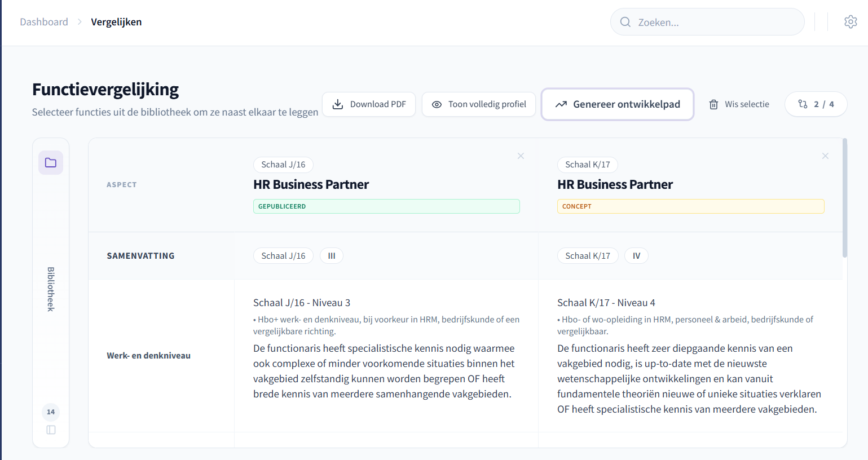Click the chevron separator in breadcrumb
Image resolution: width=868 pixels, height=460 pixels.
(x=80, y=22)
